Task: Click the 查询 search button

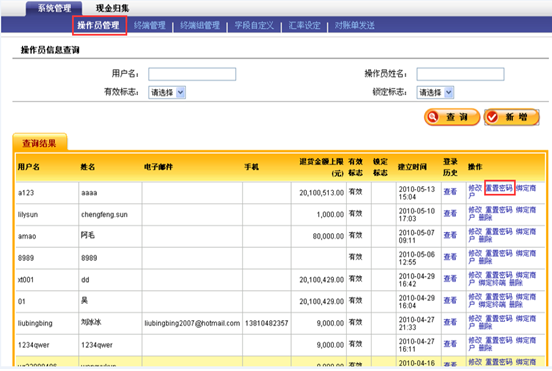Action: [x=452, y=117]
